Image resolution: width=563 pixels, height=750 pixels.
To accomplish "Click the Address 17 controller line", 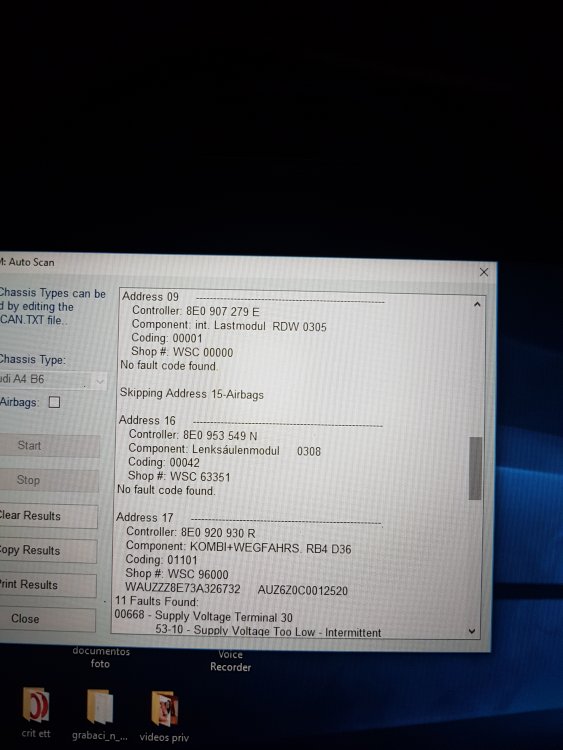I will point(190,532).
